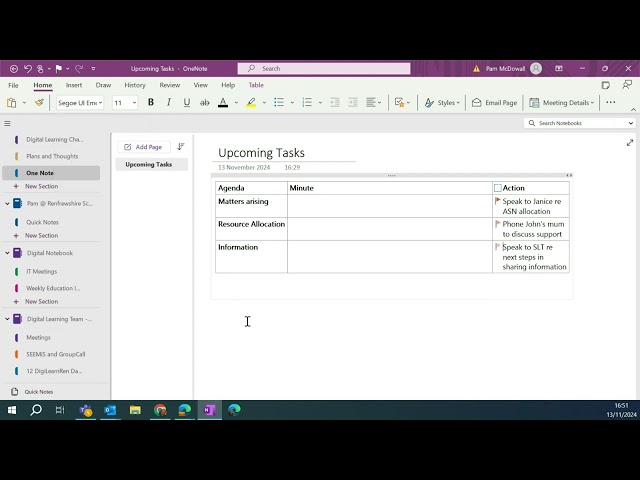Click the Search Notebooks field
Image resolution: width=640 pixels, height=480 pixels.
click(579, 123)
